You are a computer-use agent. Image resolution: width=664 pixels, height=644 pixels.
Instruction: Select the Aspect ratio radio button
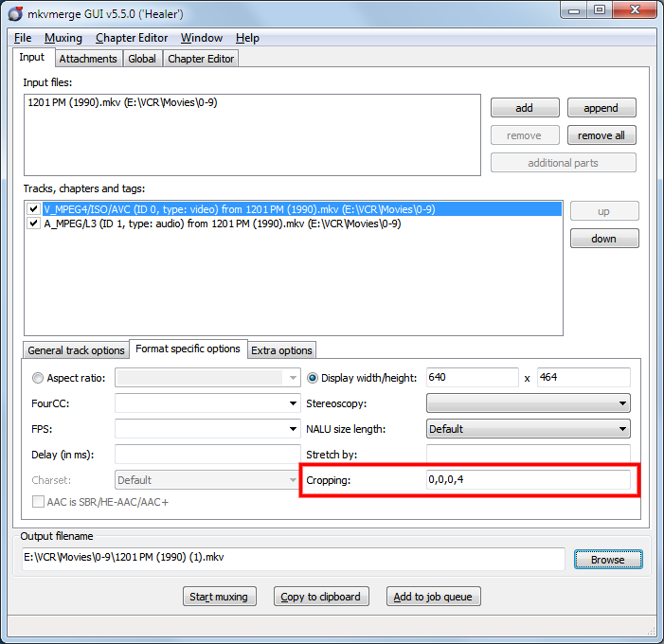[x=38, y=378]
